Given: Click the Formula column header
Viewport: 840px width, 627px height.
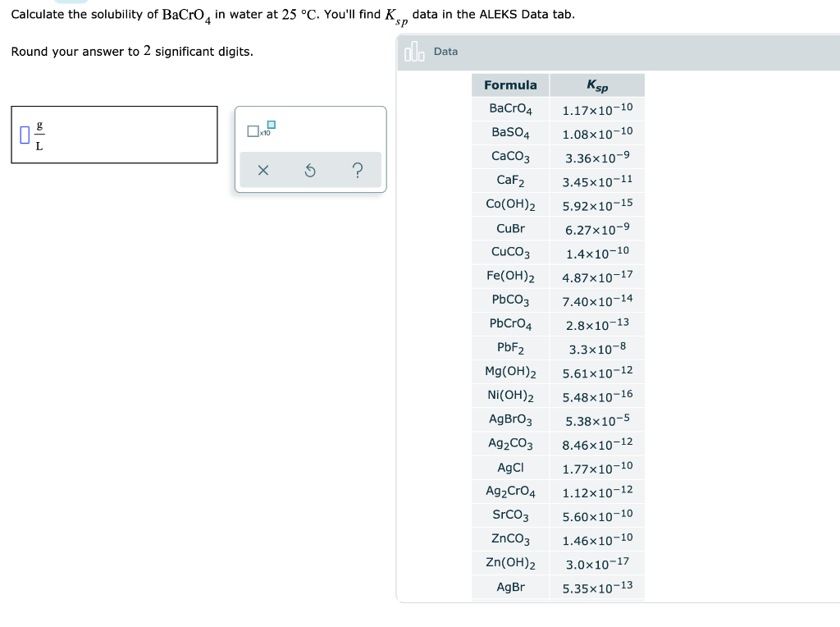Looking at the screenshot, I should 509,85.
